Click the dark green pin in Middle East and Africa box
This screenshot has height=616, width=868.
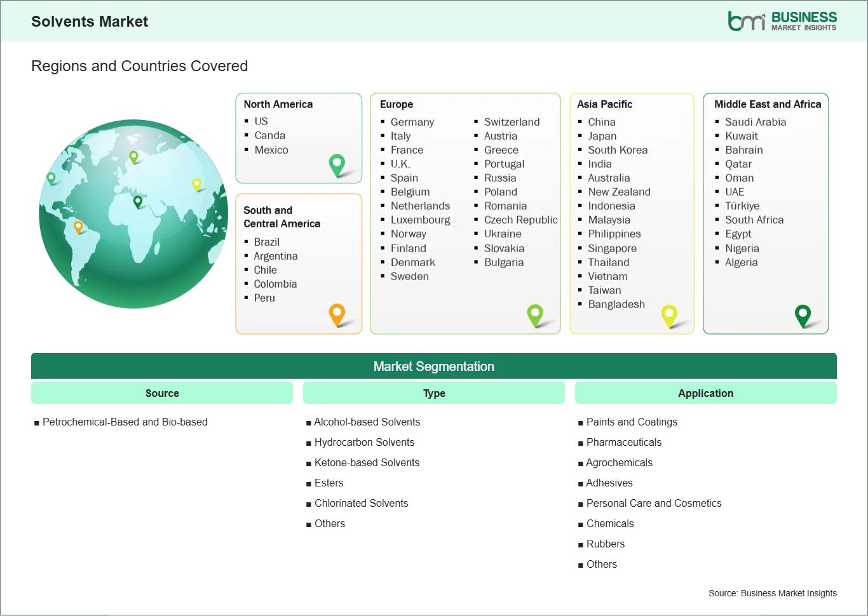[x=803, y=314]
